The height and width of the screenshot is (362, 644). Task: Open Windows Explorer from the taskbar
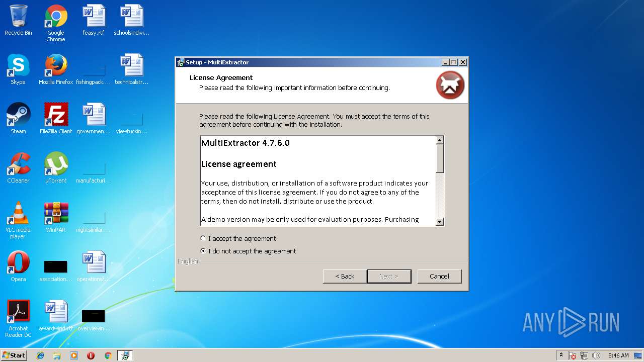[x=57, y=355]
